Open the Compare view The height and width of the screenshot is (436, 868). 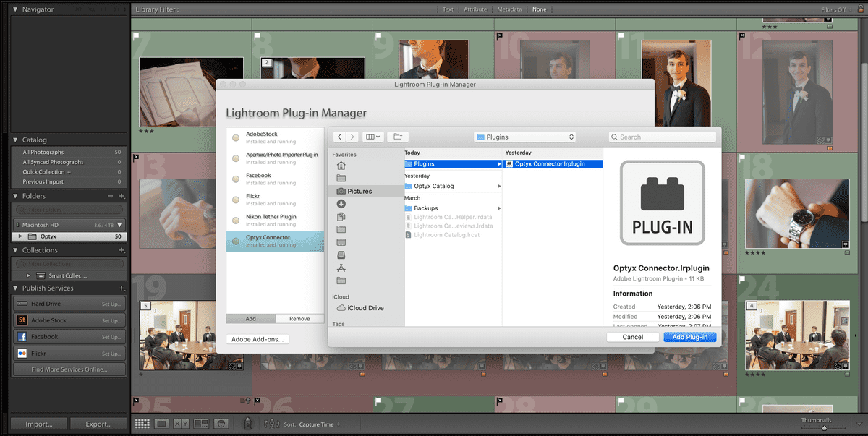pos(180,424)
